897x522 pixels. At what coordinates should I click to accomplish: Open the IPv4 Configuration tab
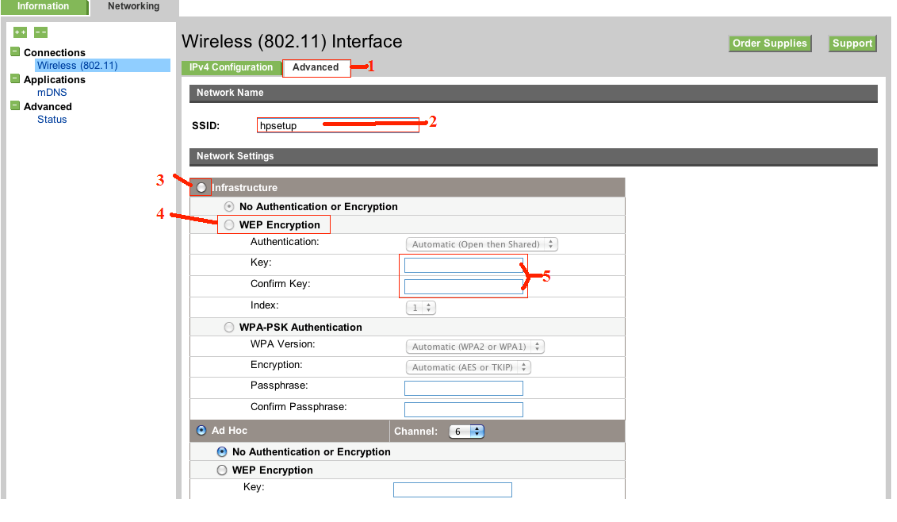pos(231,67)
